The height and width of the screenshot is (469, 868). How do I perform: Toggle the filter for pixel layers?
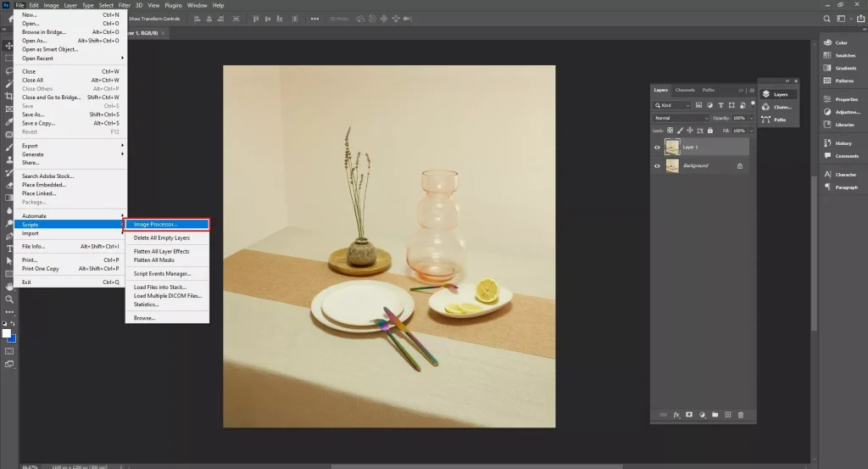click(698, 105)
